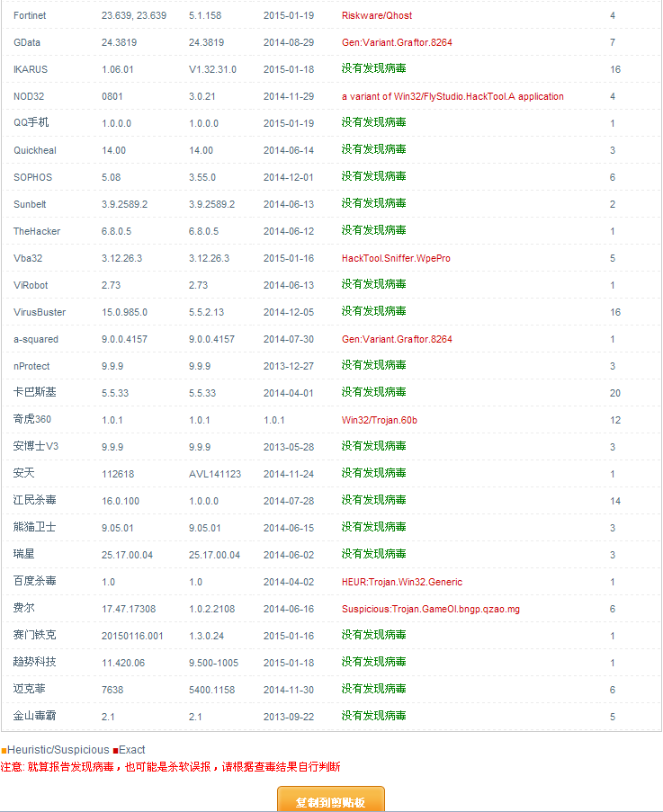Click the Vba32 engine name
Screen dimensions: 663x812
[28, 258]
